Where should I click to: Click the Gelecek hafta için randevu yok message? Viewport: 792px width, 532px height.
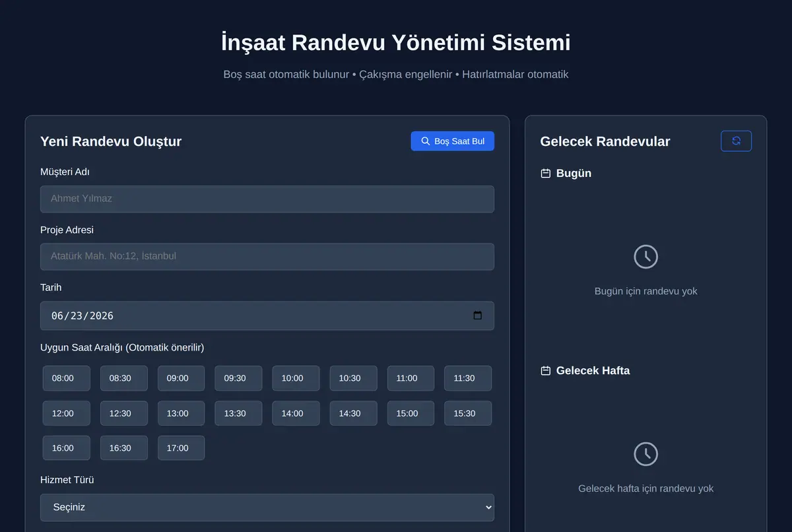(x=646, y=488)
